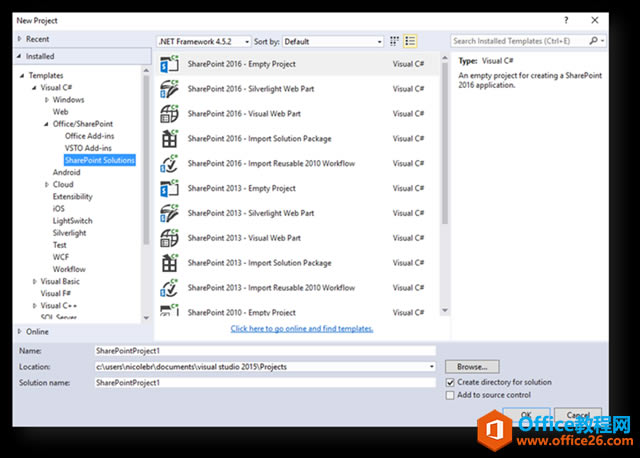Viewport: 640px width, 458px height.
Task: Select Visual F# in the tree
Action: [x=56, y=293]
